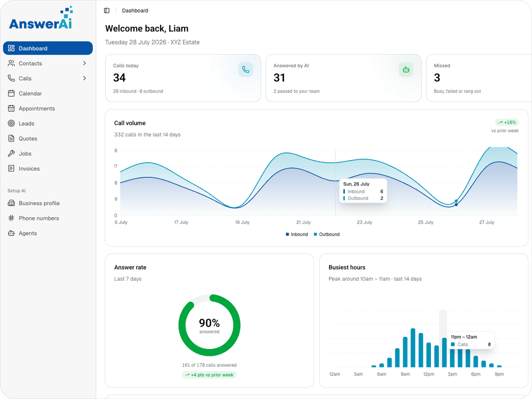Click the Jobs wrench icon
The height and width of the screenshot is (399, 532).
[x=11, y=154]
